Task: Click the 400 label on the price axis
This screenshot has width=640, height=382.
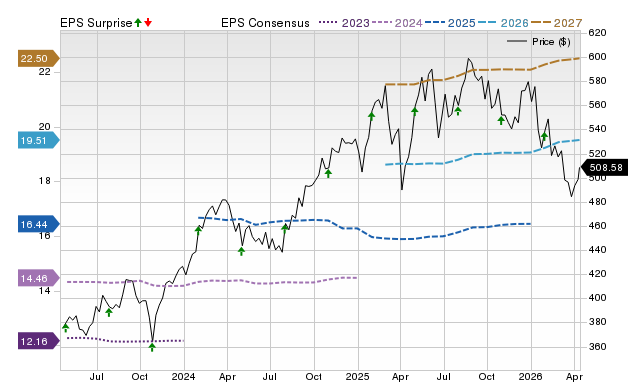Action: [x=597, y=298]
